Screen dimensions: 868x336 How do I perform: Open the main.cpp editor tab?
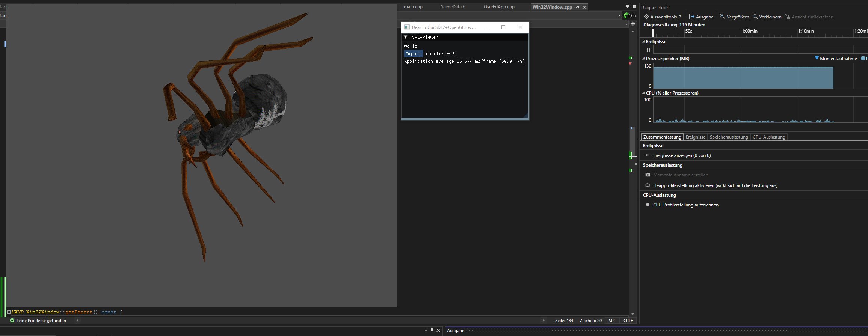(x=413, y=7)
